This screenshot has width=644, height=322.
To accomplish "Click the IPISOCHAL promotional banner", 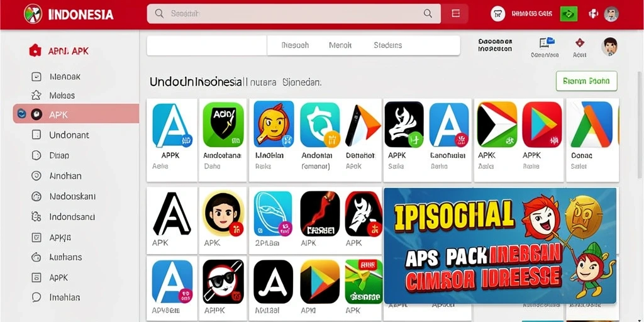I will 500,246.
